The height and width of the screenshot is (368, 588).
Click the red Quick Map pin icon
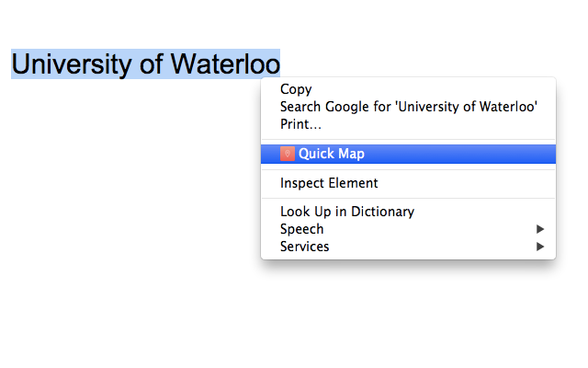[287, 155]
